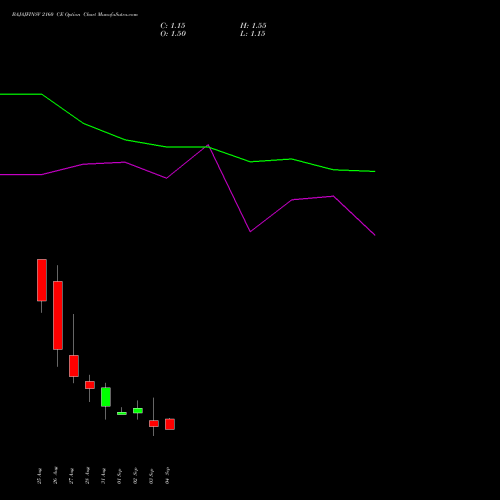This screenshot has width=500, height=500.
Task: Click the red candlestick for 03 Sep
Action: click(154, 423)
